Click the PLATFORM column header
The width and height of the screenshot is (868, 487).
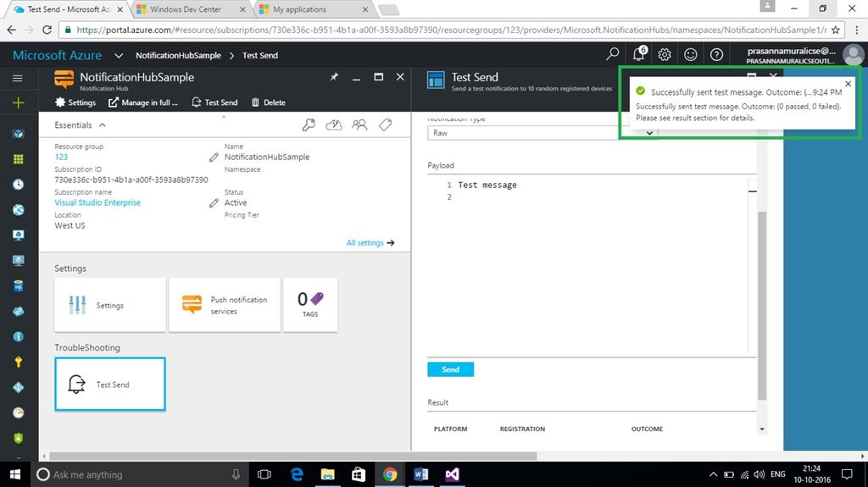[x=450, y=429]
